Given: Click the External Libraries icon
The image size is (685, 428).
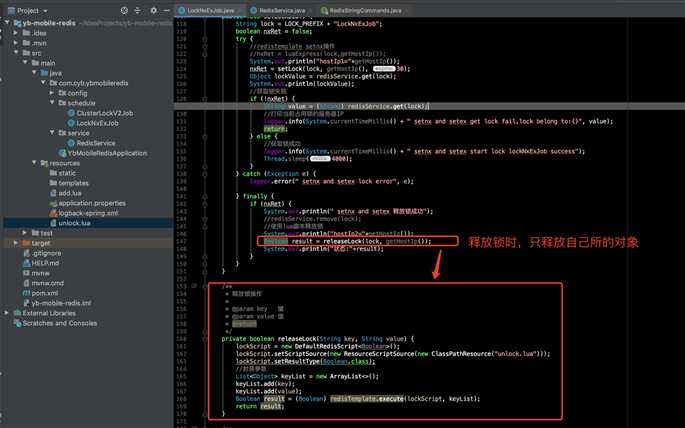Looking at the screenshot, I should tap(17, 313).
